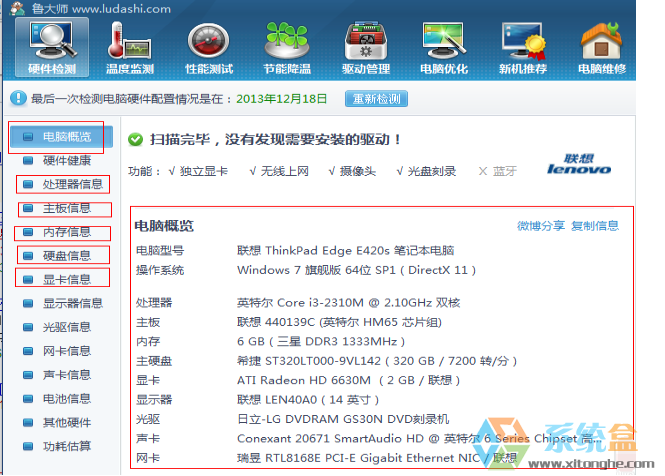Image resolution: width=665 pixels, height=476 pixels.
Task: Click the Windows 7 旗舰版 operating system value
Action: click(356, 270)
